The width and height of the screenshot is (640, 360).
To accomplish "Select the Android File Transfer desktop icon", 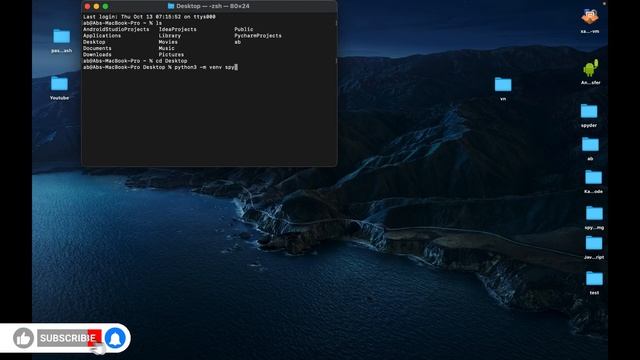I will [x=590, y=68].
